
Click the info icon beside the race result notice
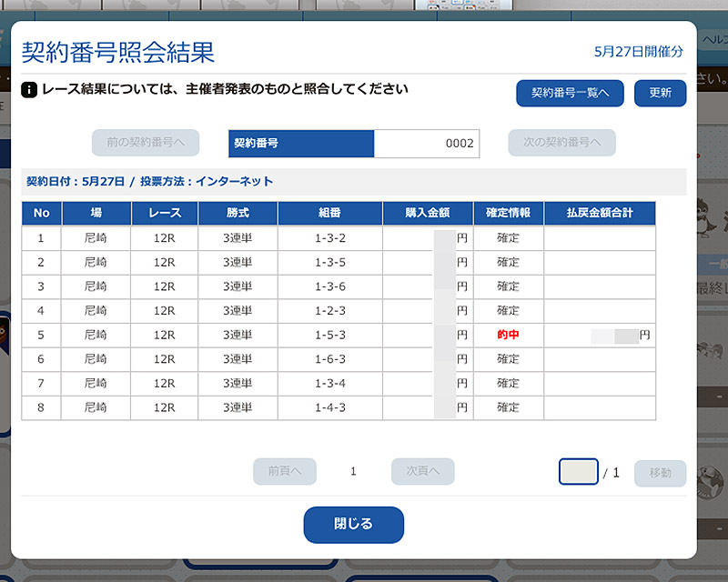tap(29, 90)
